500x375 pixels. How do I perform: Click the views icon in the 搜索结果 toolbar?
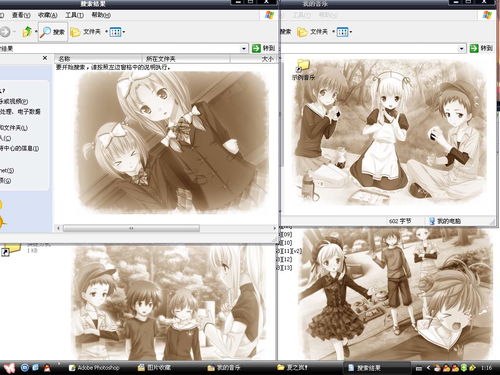115,32
